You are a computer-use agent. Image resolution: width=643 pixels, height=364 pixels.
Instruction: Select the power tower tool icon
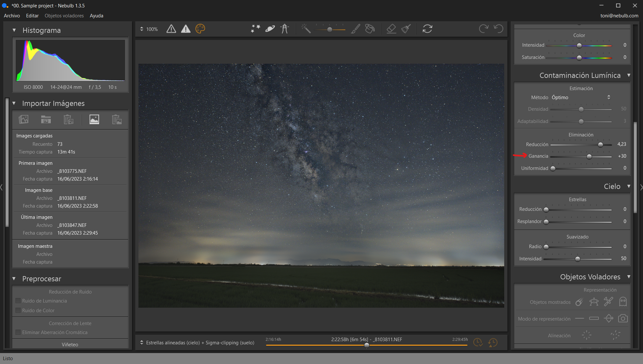click(x=285, y=29)
